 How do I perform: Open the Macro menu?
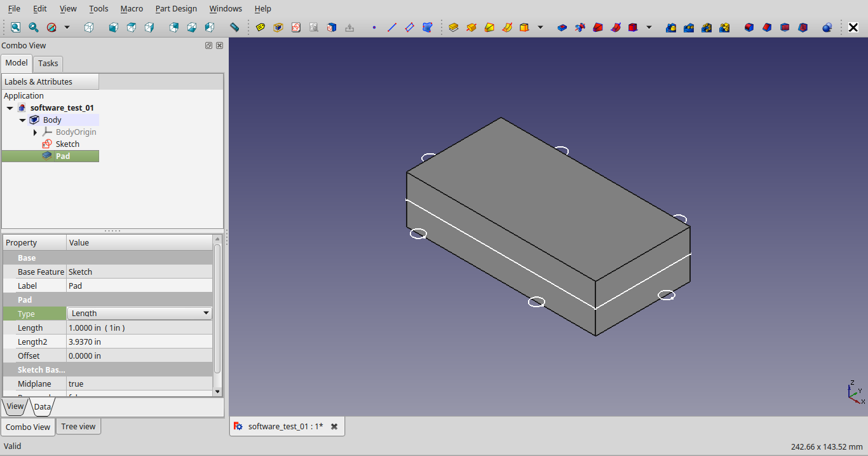132,8
